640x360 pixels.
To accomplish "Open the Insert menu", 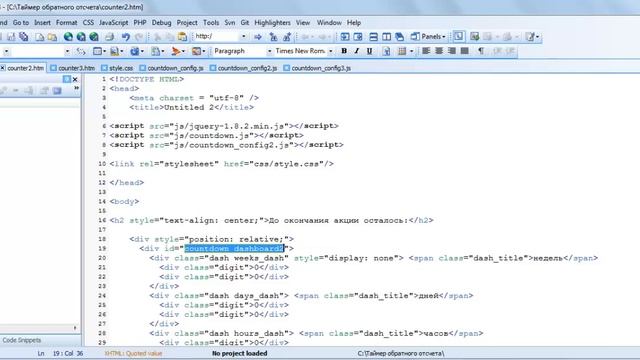I will (42, 23).
